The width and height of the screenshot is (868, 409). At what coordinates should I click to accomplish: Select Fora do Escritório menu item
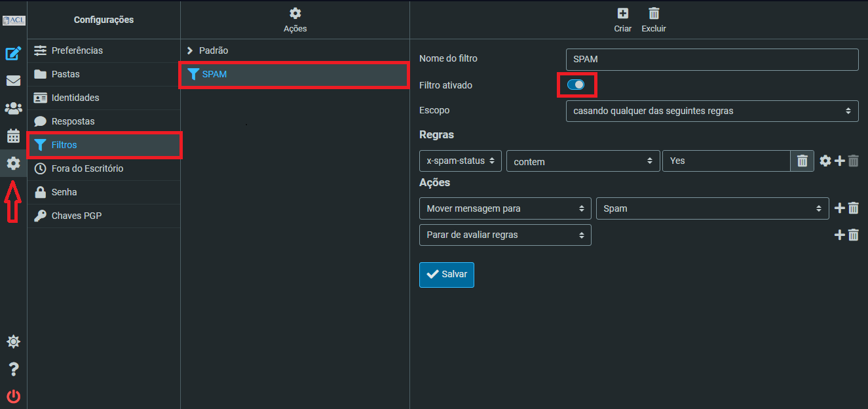87,168
